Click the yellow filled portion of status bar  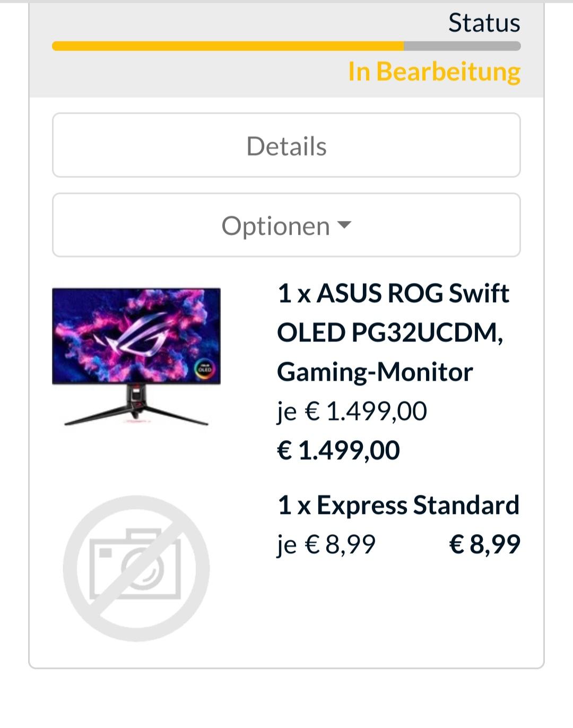point(228,46)
